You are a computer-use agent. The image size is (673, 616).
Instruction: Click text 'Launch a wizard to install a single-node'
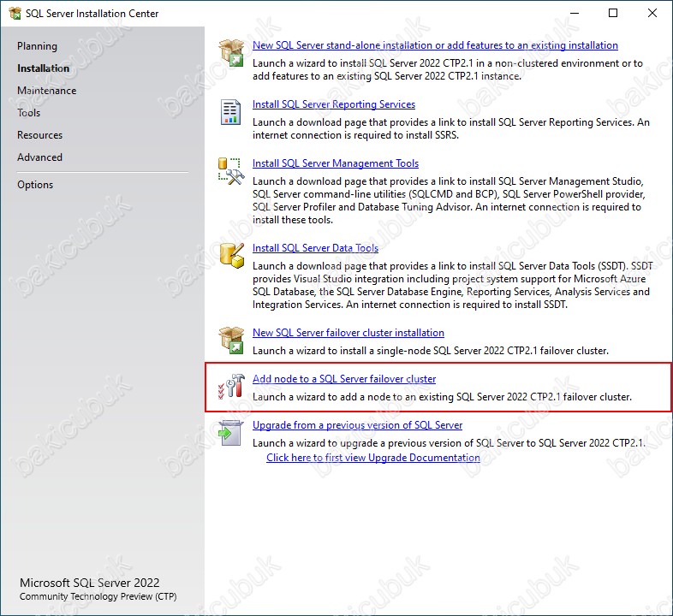click(x=342, y=351)
